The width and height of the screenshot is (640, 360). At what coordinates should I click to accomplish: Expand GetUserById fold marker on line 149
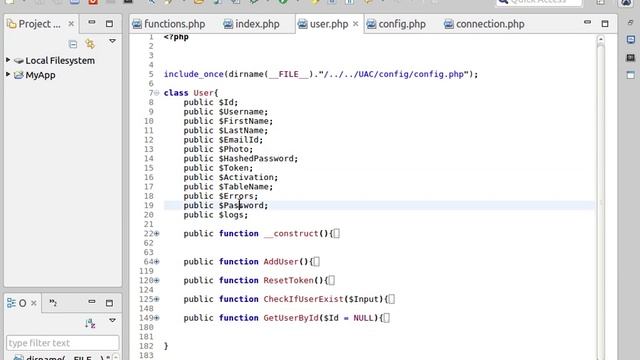click(157, 318)
